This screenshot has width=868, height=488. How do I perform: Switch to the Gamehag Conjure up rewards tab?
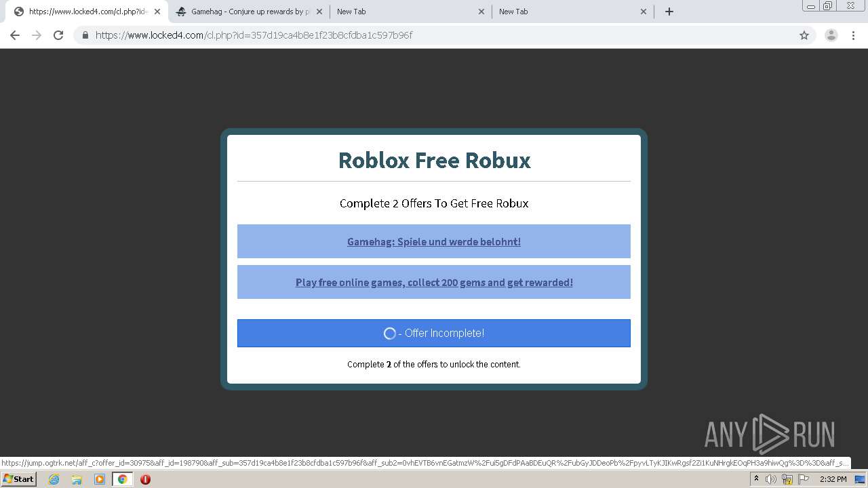click(x=249, y=12)
